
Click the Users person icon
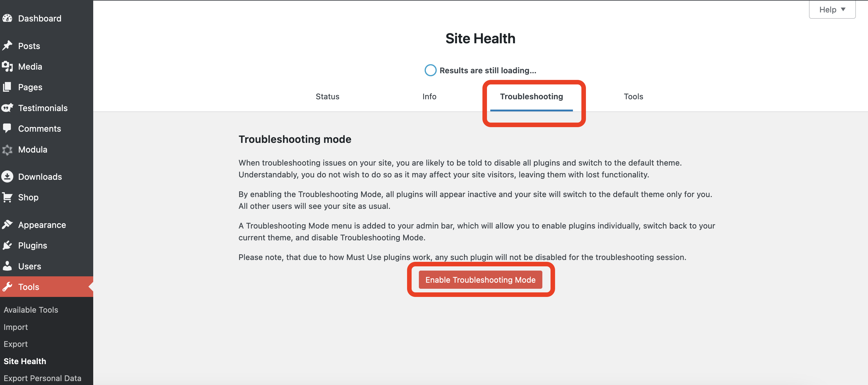[7, 266]
